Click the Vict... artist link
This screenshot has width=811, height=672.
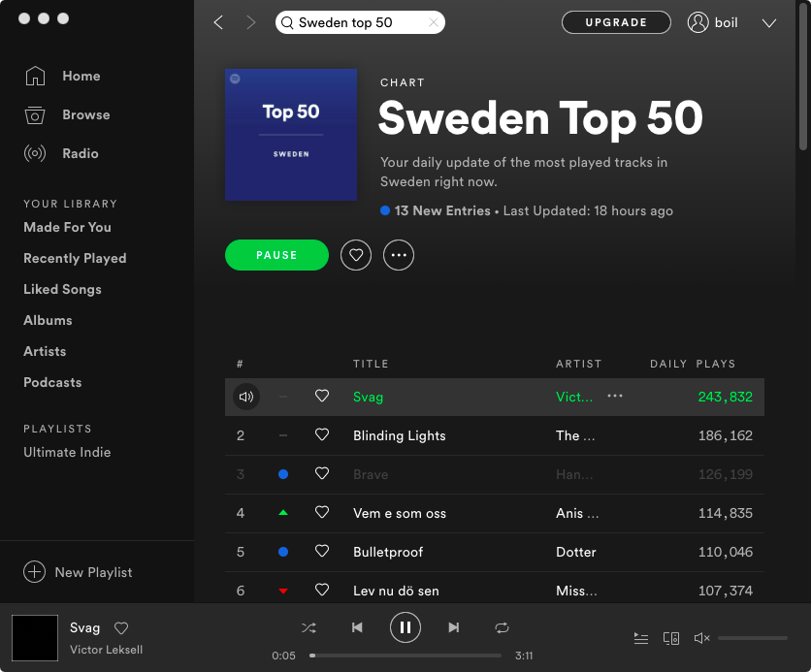click(574, 397)
